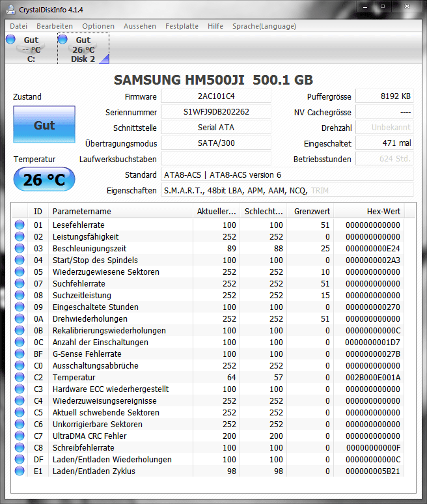
Task: Click the Schnittstelle field Serial ATA
Action: click(216, 128)
